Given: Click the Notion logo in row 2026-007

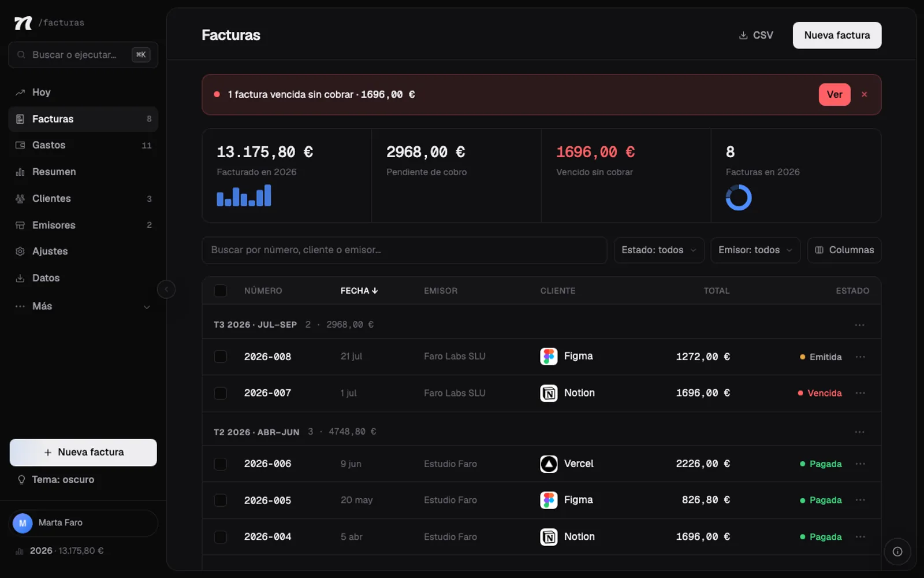Looking at the screenshot, I should click(x=549, y=393).
